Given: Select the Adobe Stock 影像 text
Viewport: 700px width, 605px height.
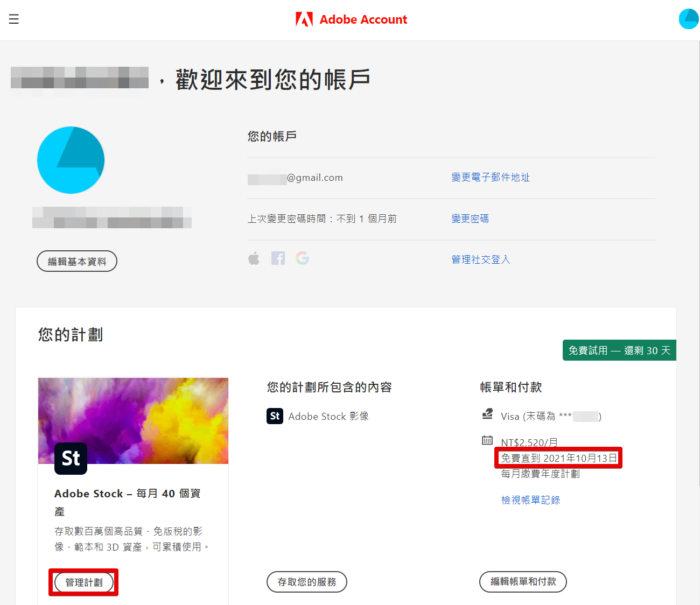Looking at the screenshot, I should coord(328,416).
